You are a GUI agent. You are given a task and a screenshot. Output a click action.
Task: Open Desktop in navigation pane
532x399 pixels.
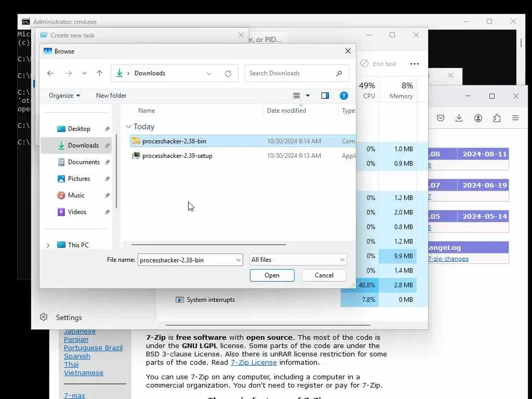pyautogui.click(x=79, y=129)
